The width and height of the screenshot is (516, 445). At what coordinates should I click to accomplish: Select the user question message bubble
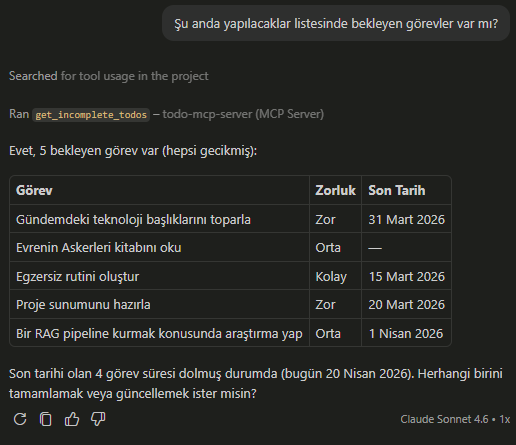click(x=336, y=23)
